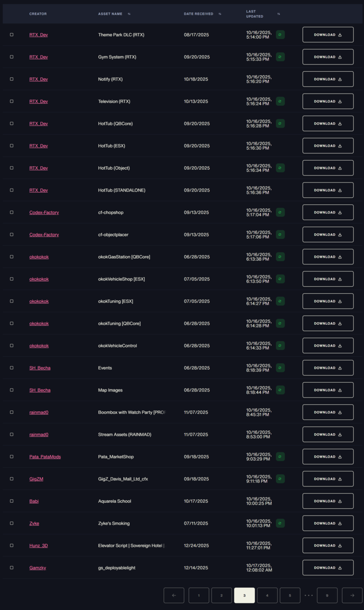Image resolution: width=364 pixels, height=610 pixels.
Task: Click the green refresh icon for cf-chopshop row
Action: (280, 212)
